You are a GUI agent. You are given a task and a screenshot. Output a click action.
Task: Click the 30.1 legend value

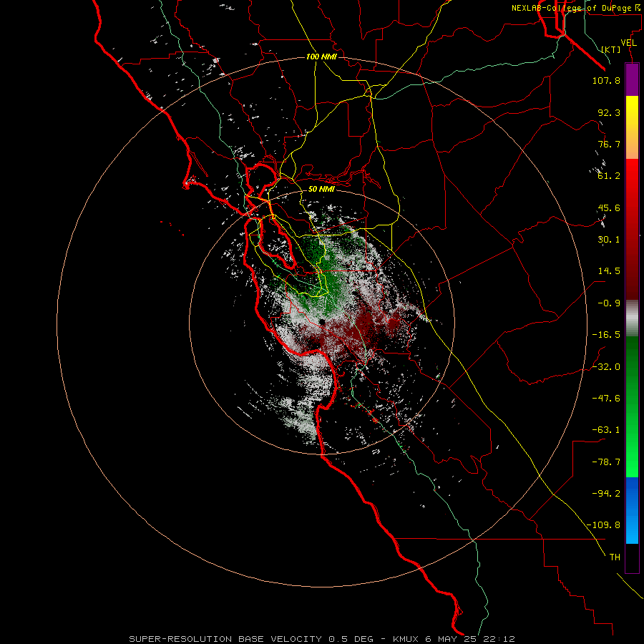(609, 240)
